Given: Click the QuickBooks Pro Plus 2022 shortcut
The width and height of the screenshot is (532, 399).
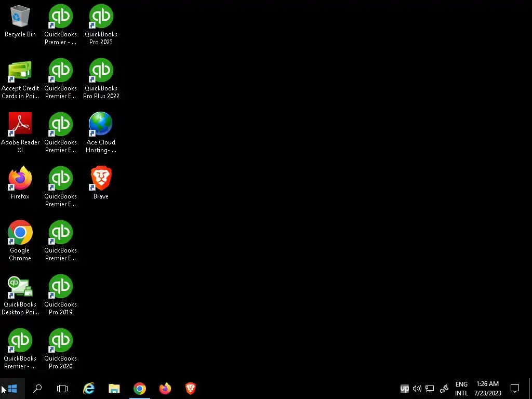Looking at the screenshot, I should point(101,79).
